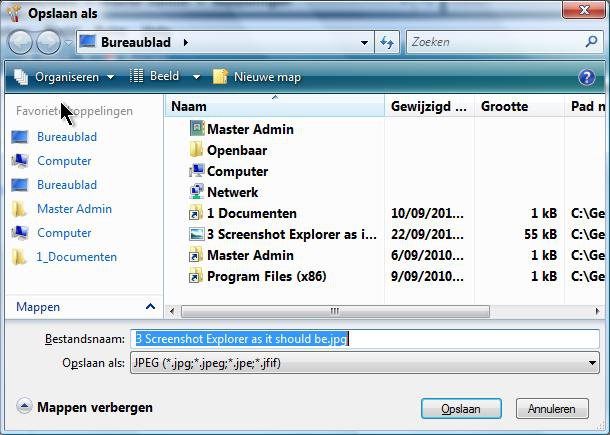Select 3 Screenshot Explorer image file icon
The height and width of the screenshot is (435, 610).
[197, 234]
